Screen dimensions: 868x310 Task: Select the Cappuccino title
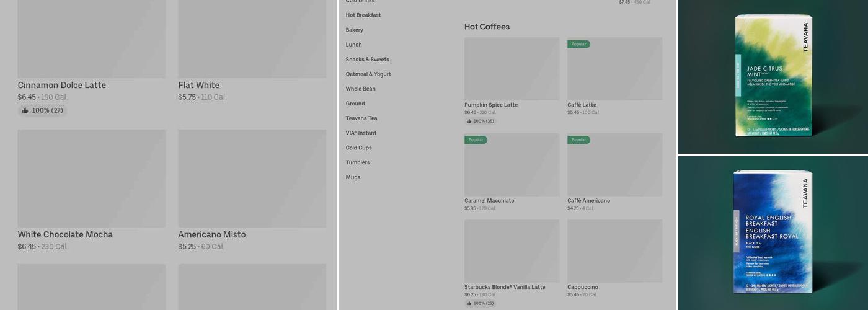click(x=582, y=287)
